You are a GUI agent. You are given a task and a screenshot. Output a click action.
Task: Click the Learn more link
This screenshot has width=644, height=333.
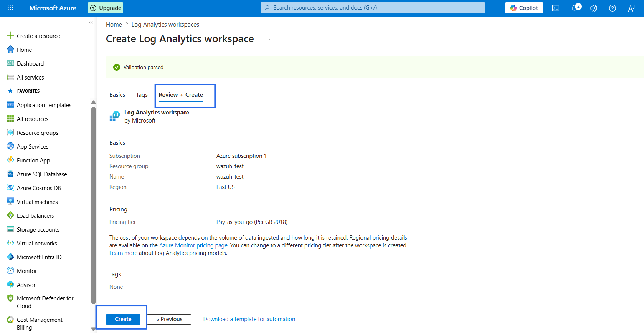coord(123,253)
